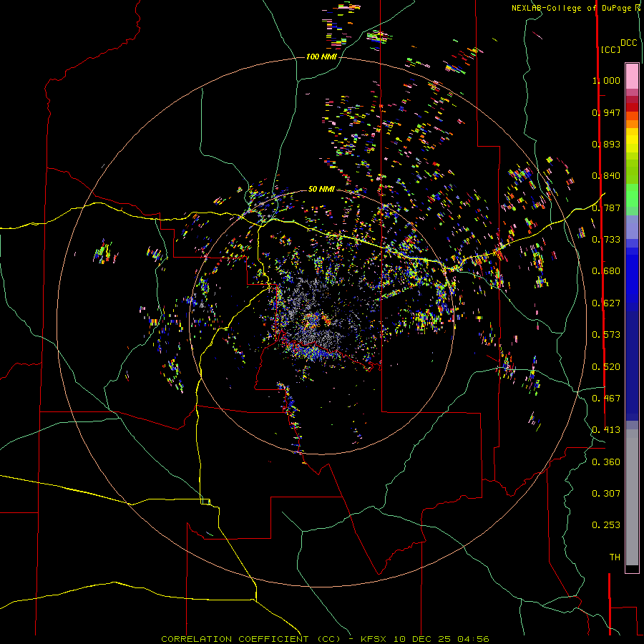The image size is (644, 644).
Task: Click the 0.307 legend value
Action: [606, 494]
